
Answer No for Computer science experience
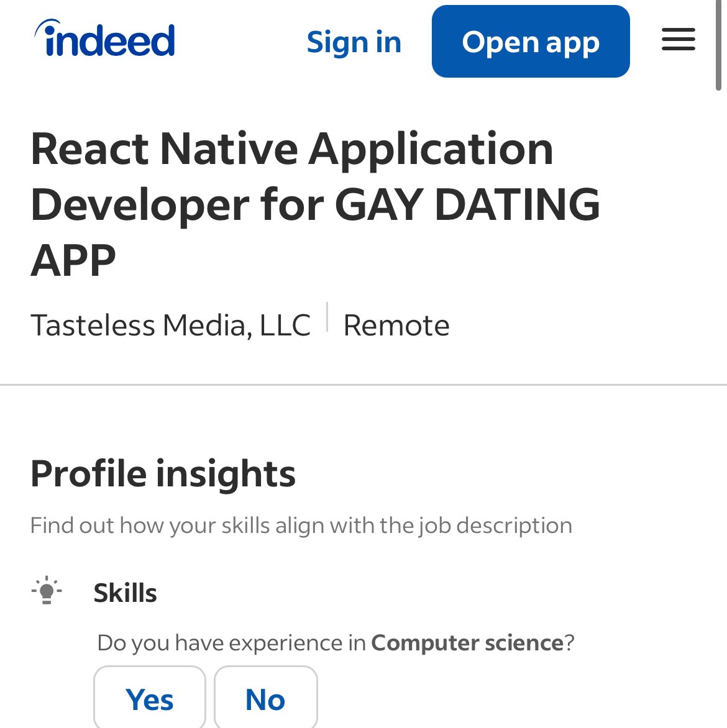tap(266, 699)
